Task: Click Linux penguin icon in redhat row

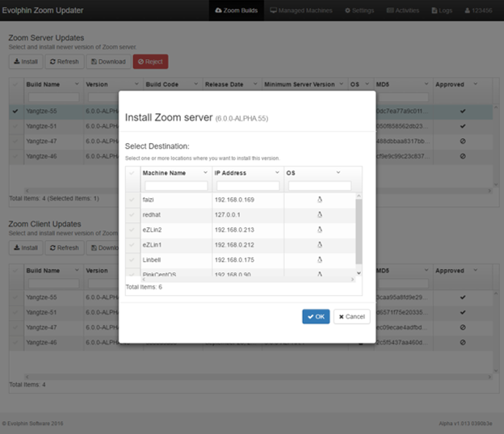Action: coord(320,214)
